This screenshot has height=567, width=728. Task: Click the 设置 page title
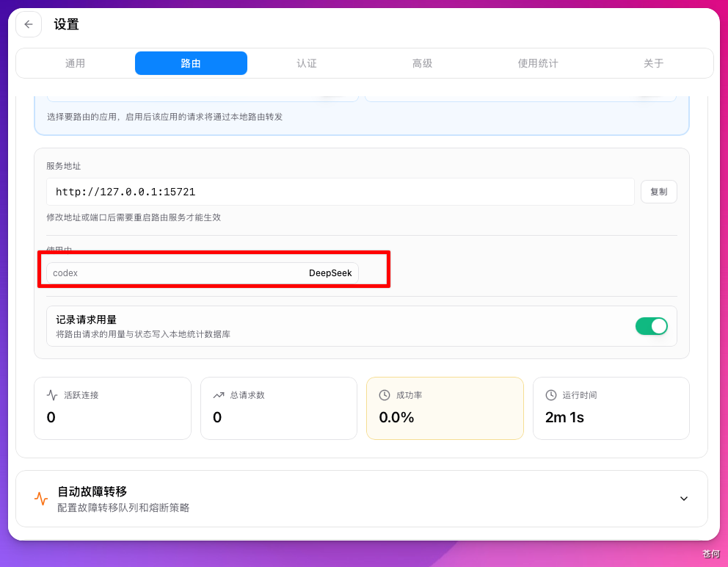[x=66, y=24]
